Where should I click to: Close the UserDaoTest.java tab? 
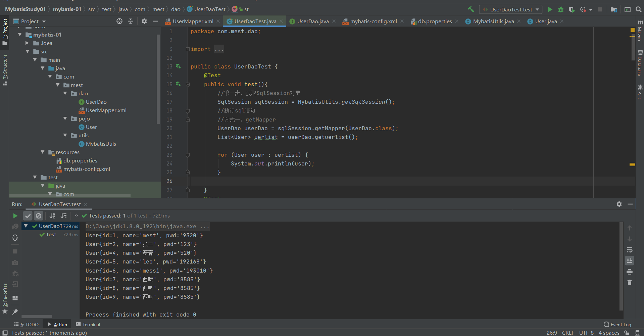(281, 21)
